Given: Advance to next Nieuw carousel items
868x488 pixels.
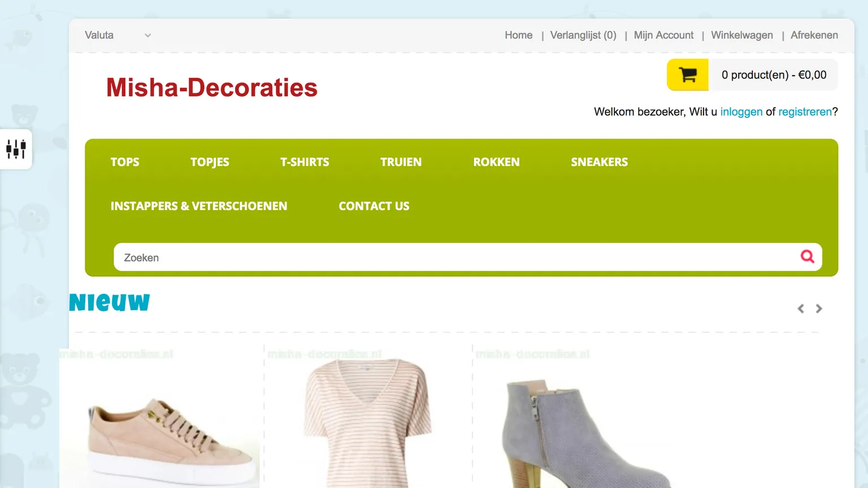Looking at the screenshot, I should tap(819, 308).
